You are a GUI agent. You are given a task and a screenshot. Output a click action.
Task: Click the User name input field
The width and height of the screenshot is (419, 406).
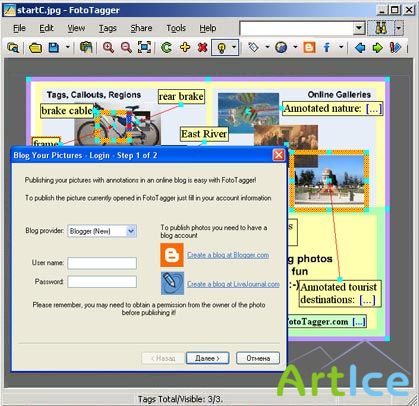pos(102,263)
